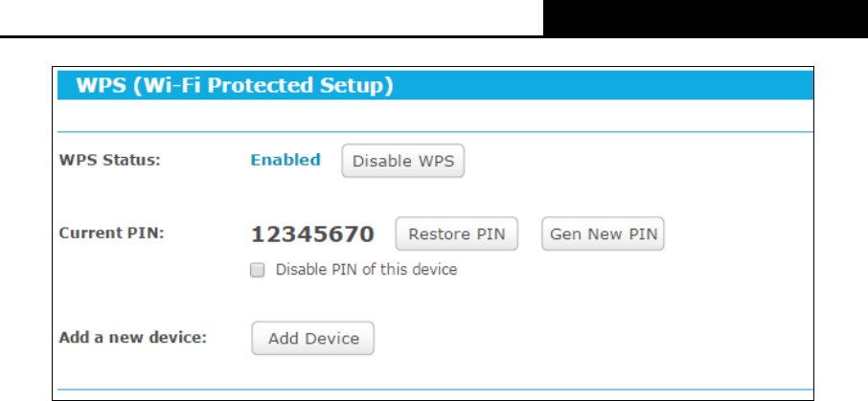
Task: Open the Add Device dialog
Action: [x=312, y=338]
